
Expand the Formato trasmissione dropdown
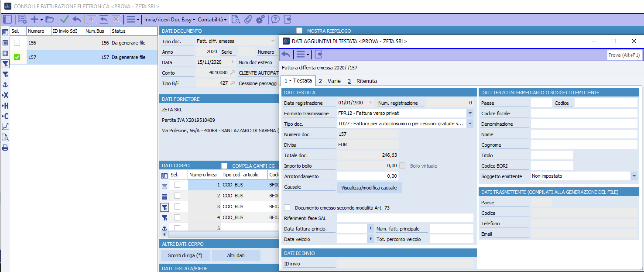469,114
